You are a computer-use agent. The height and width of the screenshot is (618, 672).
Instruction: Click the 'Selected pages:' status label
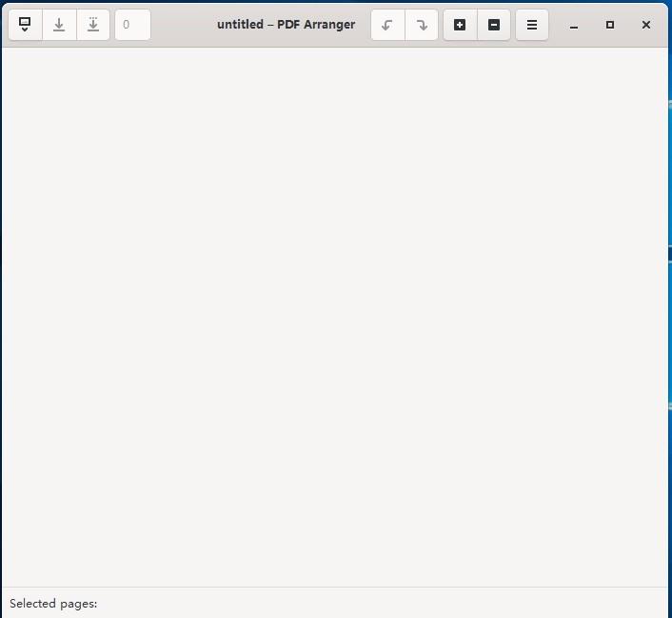click(53, 604)
